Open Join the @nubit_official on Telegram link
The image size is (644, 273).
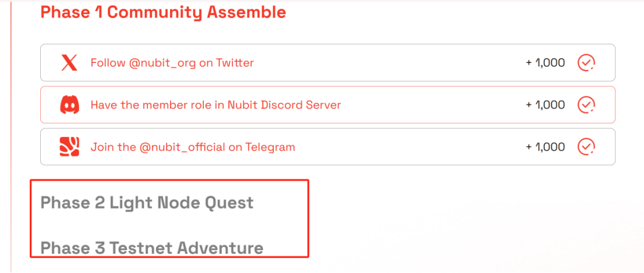point(193,147)
